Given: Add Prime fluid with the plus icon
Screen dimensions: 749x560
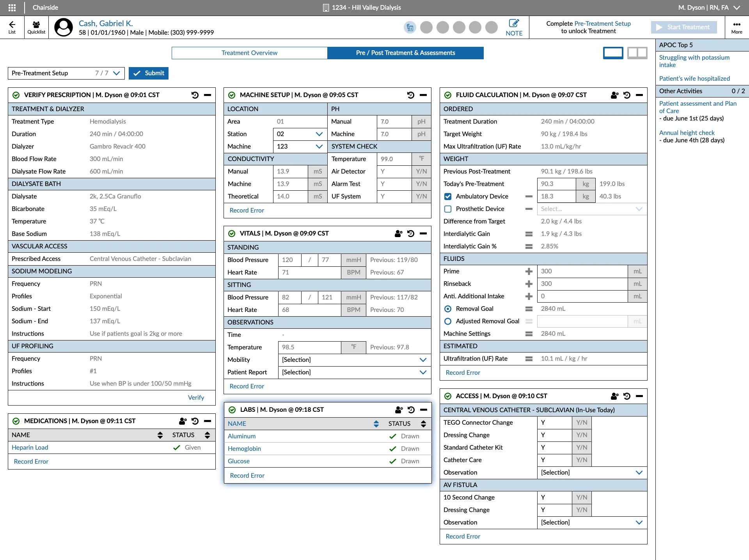Looking at the screenshot, I should [529, 271].
